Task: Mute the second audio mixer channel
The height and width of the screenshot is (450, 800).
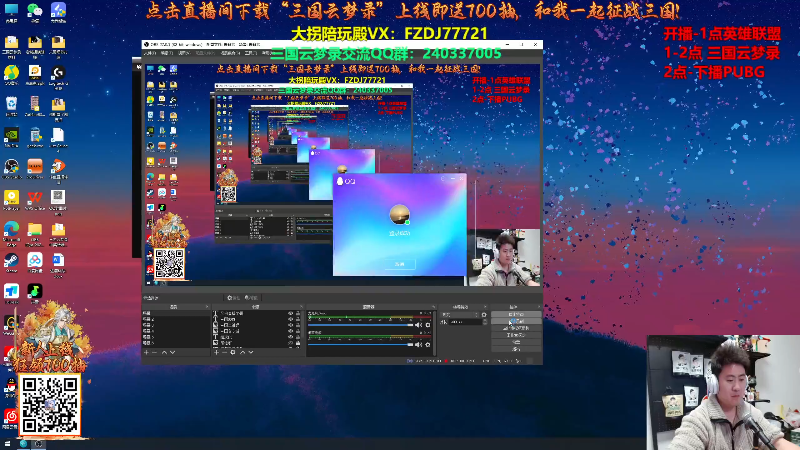Action: [418, 344]
